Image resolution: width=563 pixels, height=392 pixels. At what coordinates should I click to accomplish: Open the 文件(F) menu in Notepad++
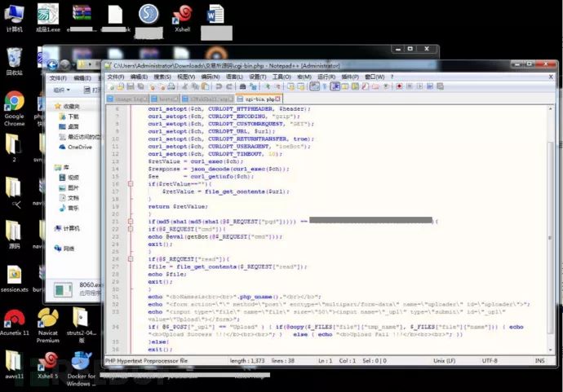click(115, 77)
